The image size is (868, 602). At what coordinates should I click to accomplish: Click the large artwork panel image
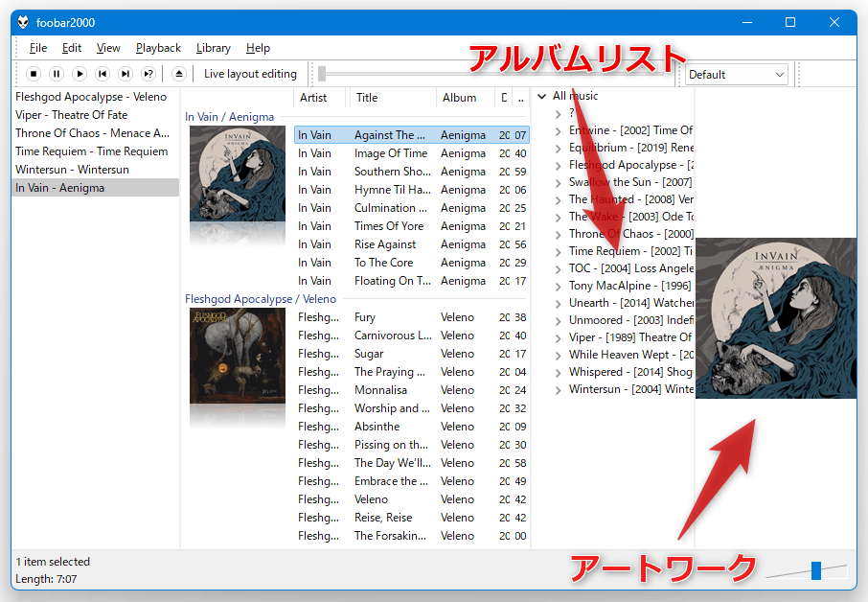point(776,318)
